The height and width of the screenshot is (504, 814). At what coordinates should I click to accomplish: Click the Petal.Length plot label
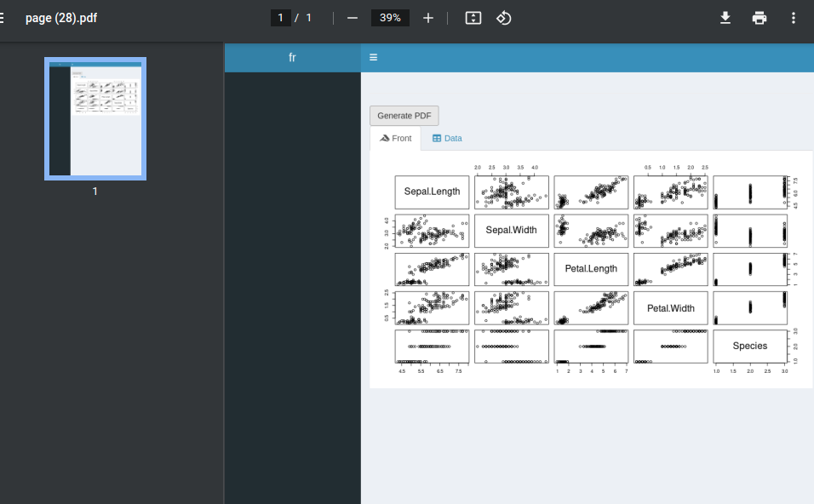(x=591, y=269)
